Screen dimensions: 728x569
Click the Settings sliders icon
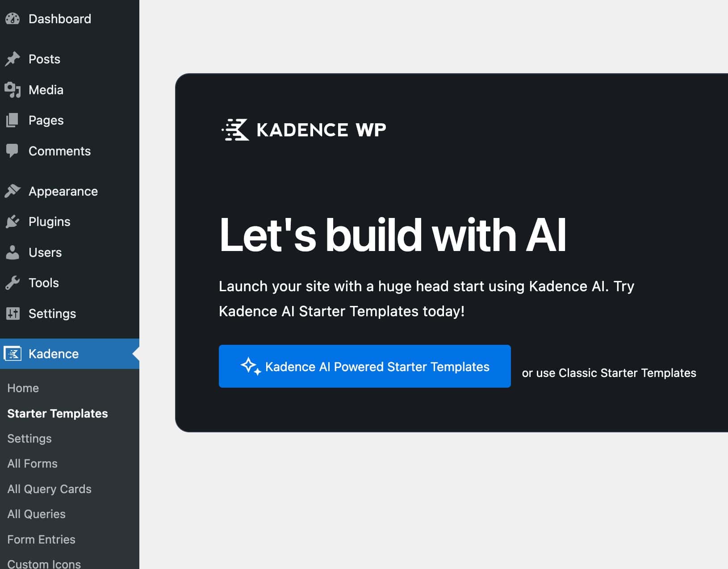(x=13, y=314)
